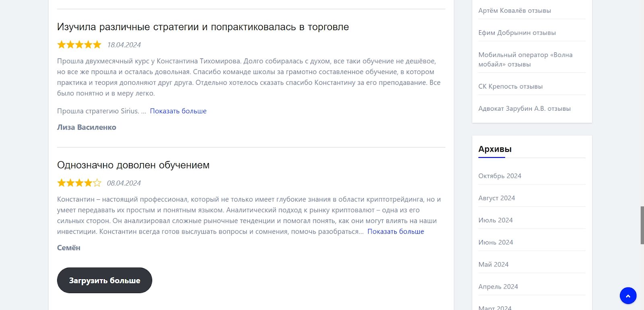
Task: Click review title Изучила различные стратегии
Action: 203,27
